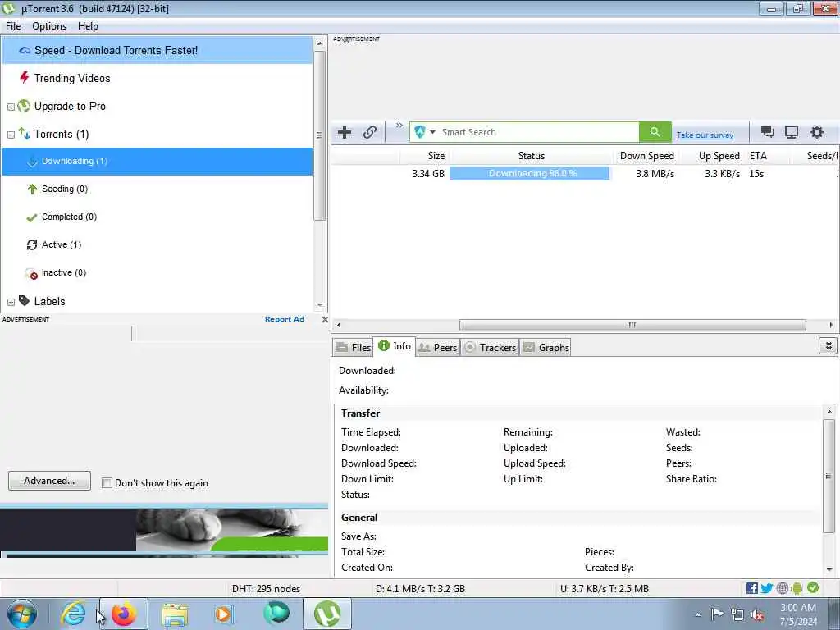
Task: Click the Android icon in status bar
Action: coord(797,588)
